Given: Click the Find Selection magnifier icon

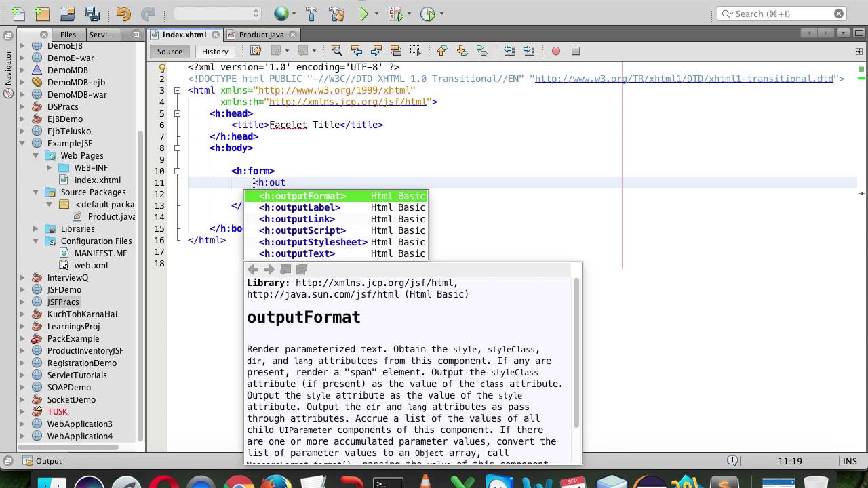Looking at the screenshot, I should click(x=336, y=51).
